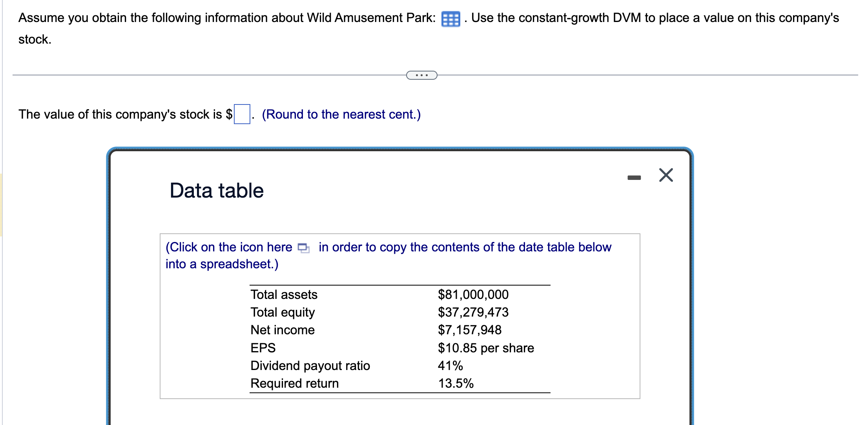868x425 pixels.
Task: Click the Data table heading
Action: click(x=216, y=191)
